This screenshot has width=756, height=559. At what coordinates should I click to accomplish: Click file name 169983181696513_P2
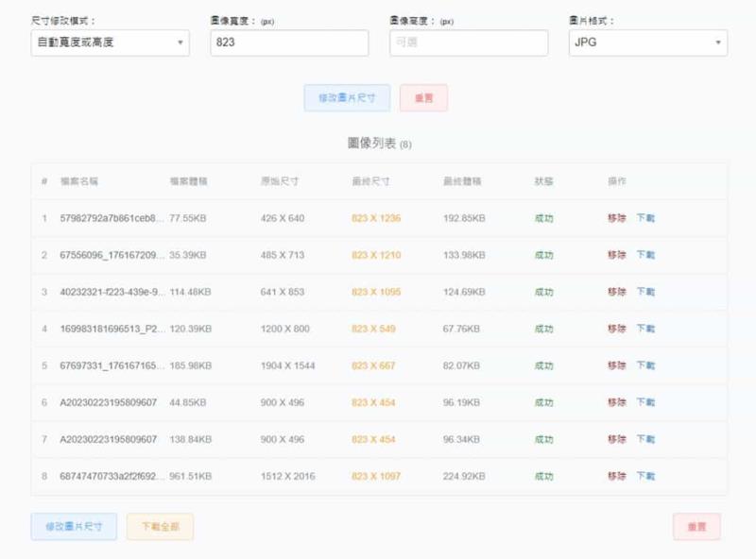[112, 329]
